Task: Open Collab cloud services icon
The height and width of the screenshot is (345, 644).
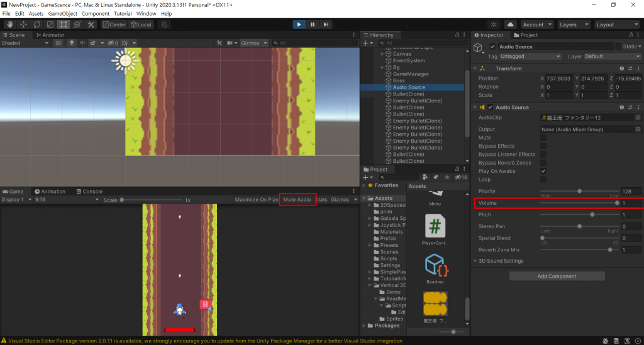Action: click(510, 25)
